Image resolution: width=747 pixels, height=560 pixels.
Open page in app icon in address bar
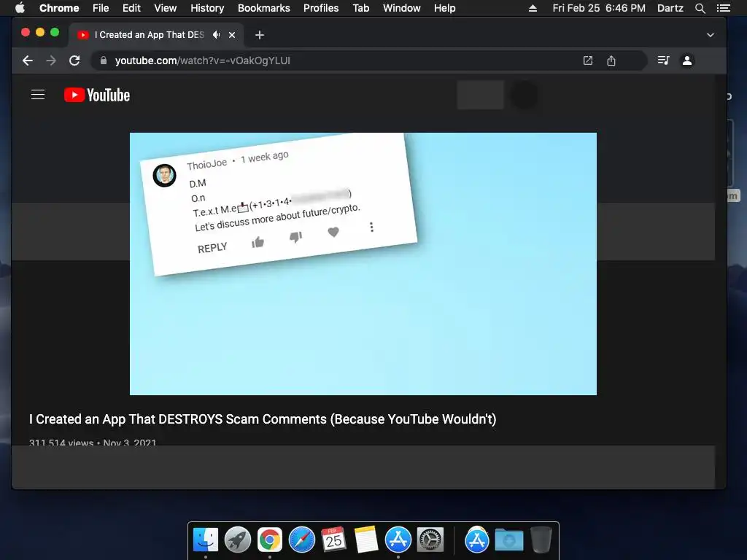(x=588, y=61)
